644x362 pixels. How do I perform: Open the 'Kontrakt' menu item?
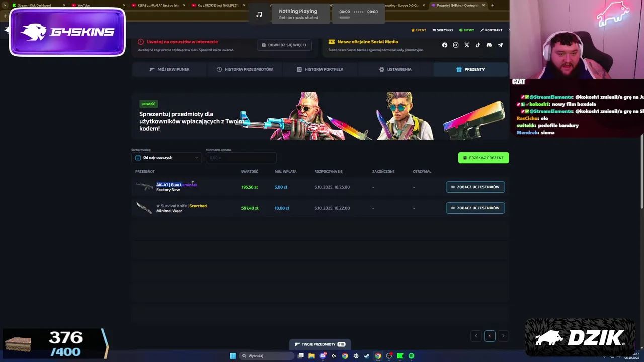[x=492, y=30]
